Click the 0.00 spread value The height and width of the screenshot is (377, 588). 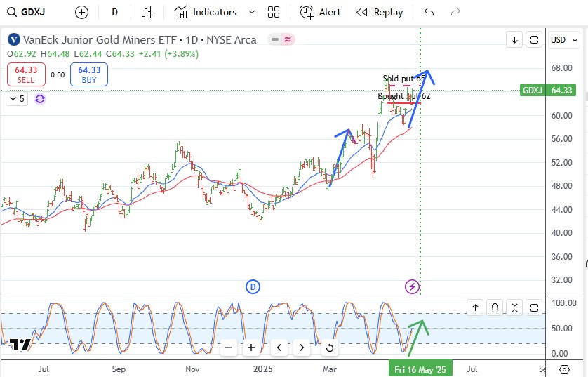point(58,74)
